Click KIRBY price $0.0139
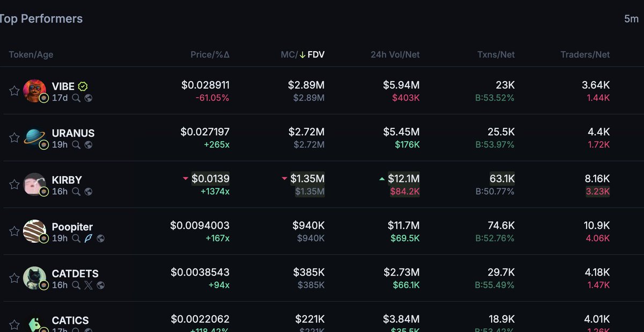The height and width of the screenshot is (332, 644). click(210, 178)
